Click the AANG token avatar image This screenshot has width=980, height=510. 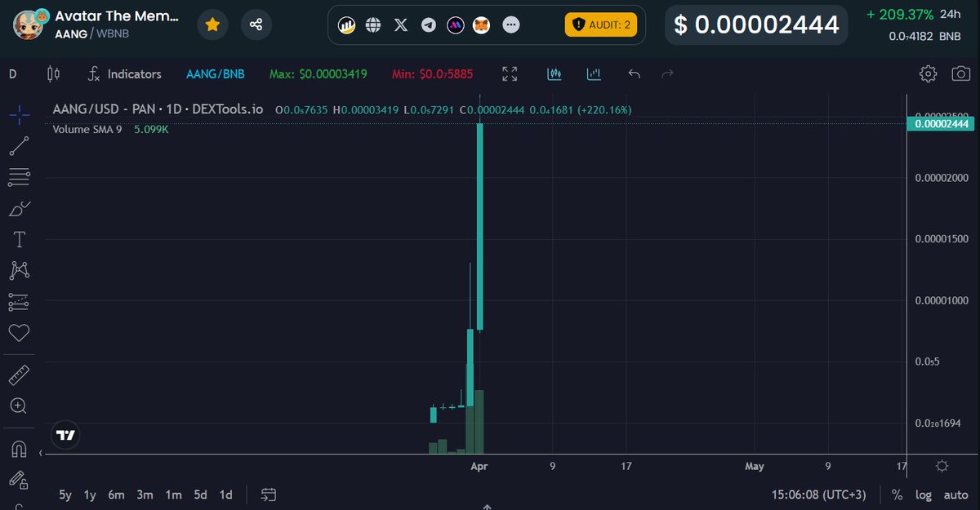[29, 25]
